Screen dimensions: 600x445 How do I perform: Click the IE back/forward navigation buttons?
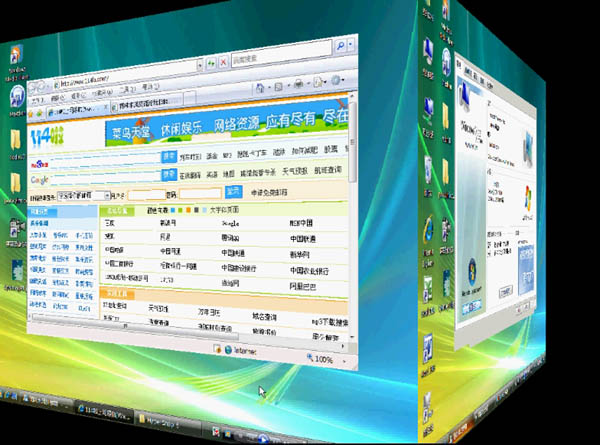coord(39,88)
